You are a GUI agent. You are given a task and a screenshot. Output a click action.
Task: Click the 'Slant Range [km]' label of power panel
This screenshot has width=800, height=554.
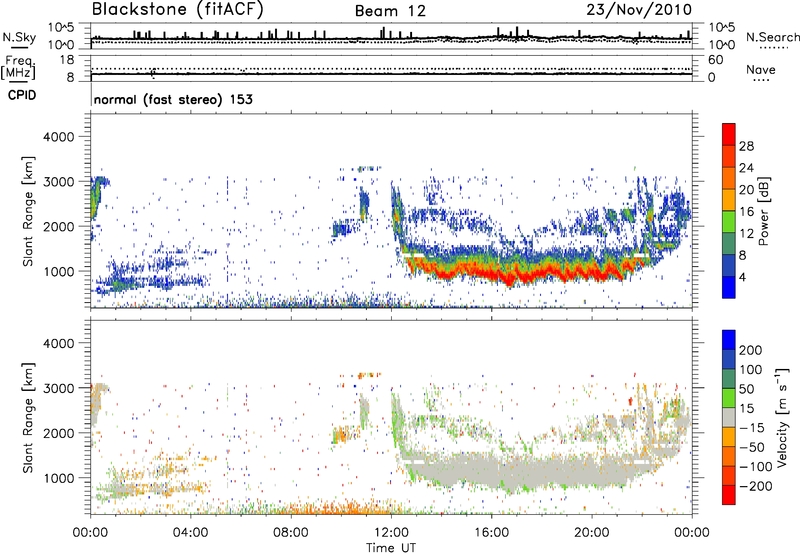coord(28,211)
